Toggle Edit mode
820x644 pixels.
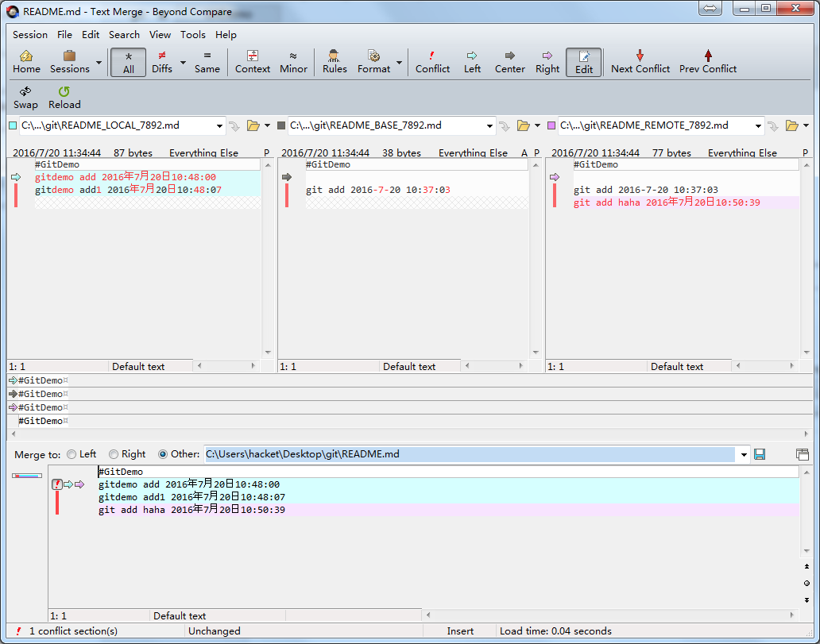584,62
